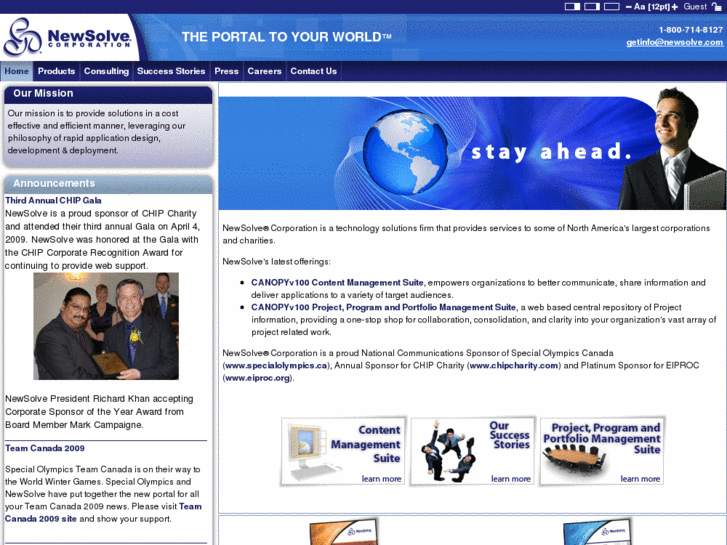Increase font size with plus icon

[x=675, y=7]
